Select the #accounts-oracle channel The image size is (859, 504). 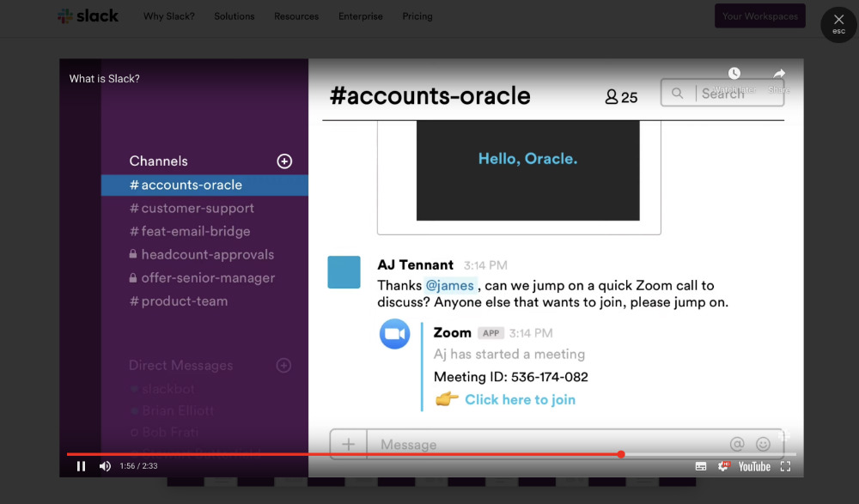tap(204, 185)
